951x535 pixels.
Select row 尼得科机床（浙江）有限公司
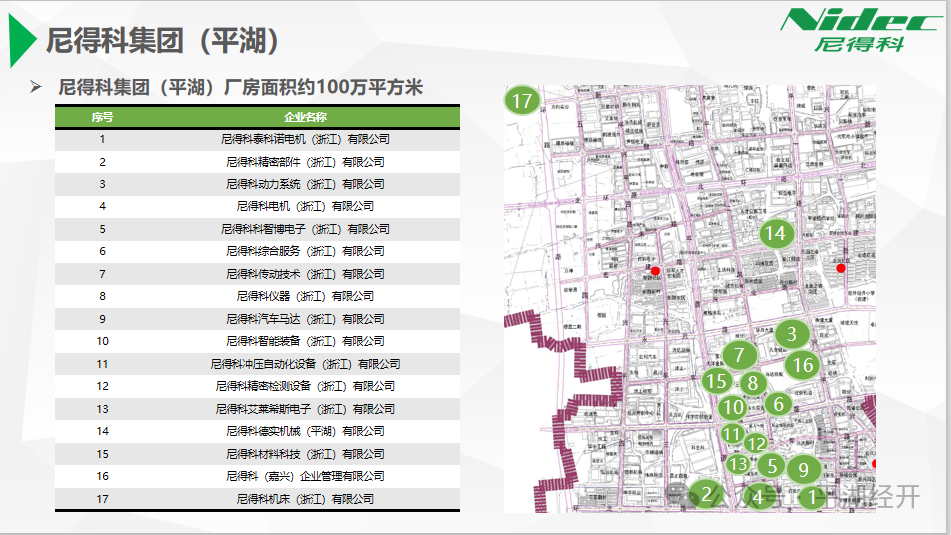point(257,499)
